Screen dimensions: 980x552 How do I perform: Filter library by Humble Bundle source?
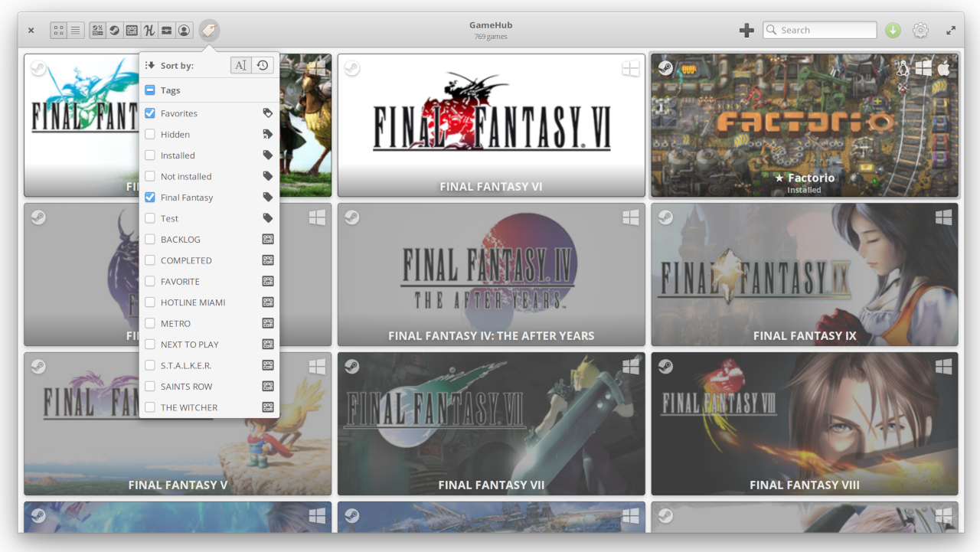click(x=149, y=31)
